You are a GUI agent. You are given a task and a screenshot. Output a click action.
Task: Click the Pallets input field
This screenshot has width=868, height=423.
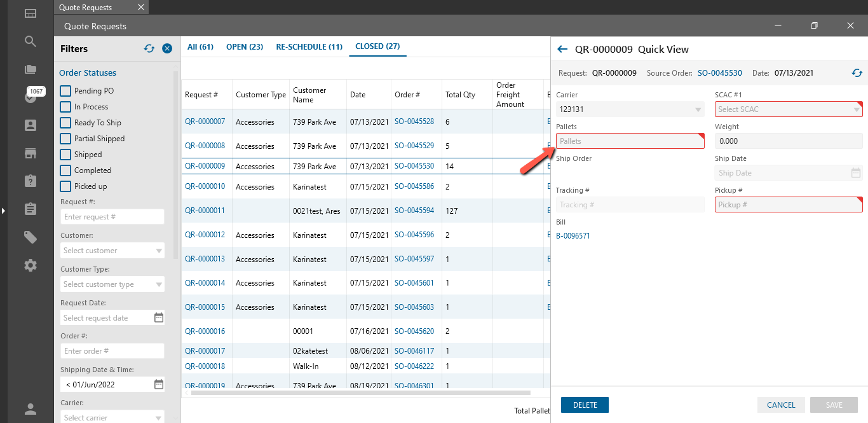[630, 141]
